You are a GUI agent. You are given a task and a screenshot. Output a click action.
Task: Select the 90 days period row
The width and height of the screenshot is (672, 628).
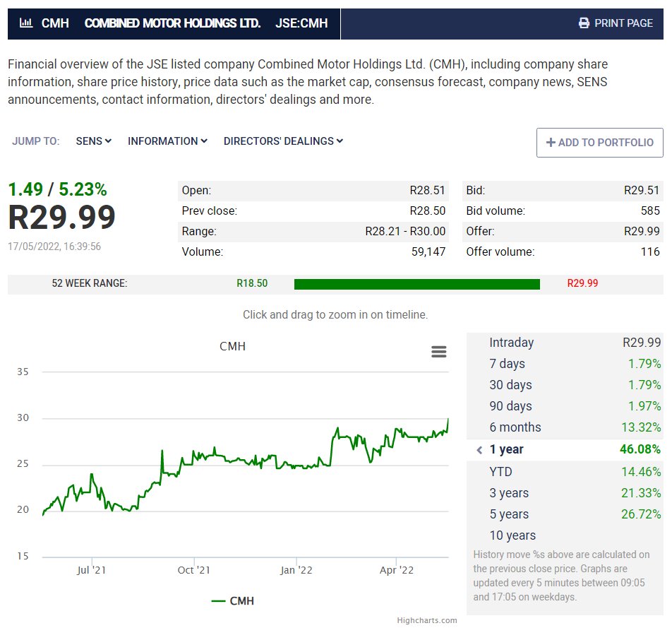coord(565,405)
